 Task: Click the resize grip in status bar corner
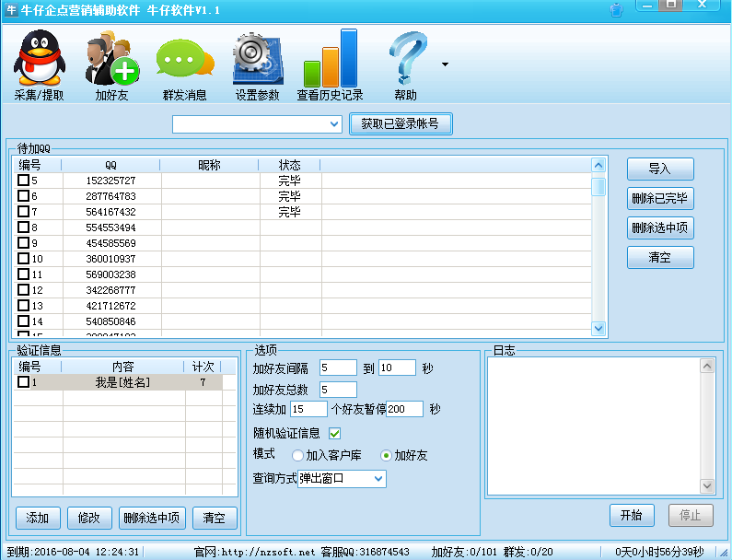pyautogui.click(x=723, y=553)
